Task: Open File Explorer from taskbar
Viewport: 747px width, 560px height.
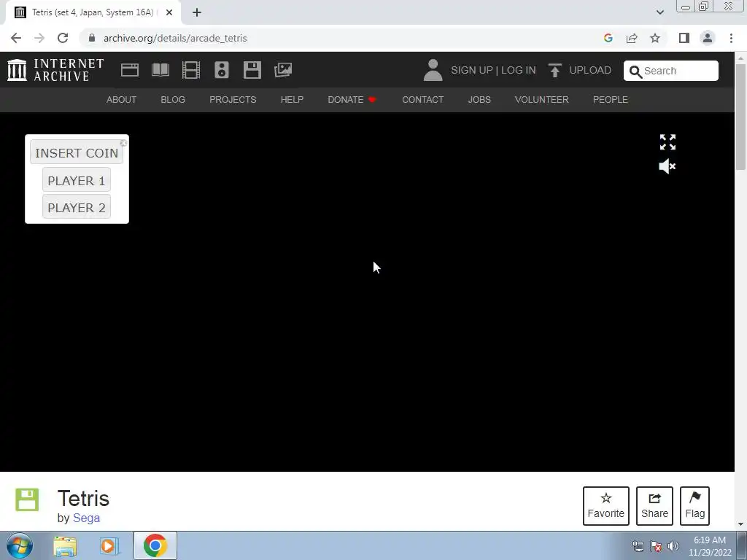Action: (65, 546)
